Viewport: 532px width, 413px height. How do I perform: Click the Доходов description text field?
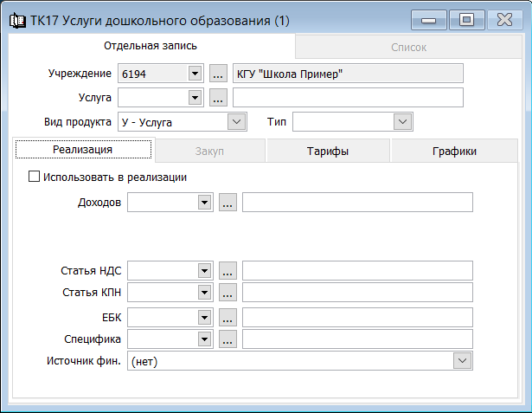[x=357, y=203]
